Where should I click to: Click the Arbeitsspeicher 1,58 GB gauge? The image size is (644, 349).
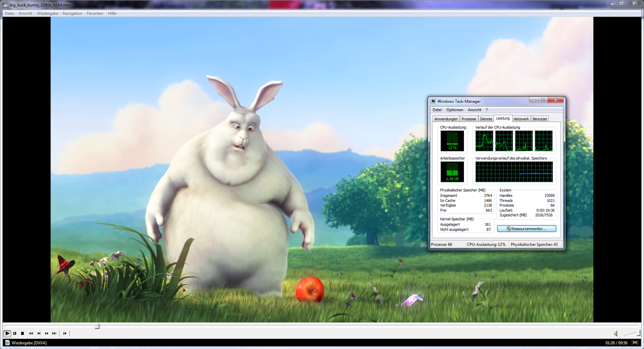453,172
